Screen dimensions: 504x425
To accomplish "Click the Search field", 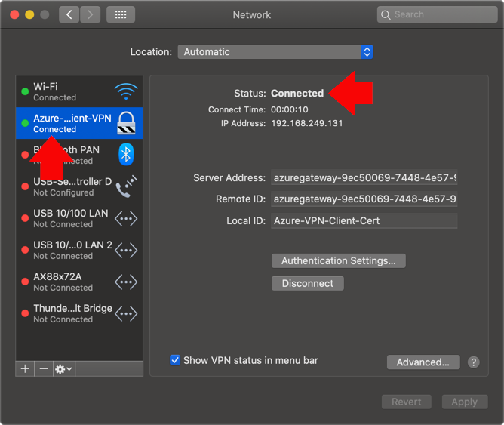I will click(x=437, y=14).
